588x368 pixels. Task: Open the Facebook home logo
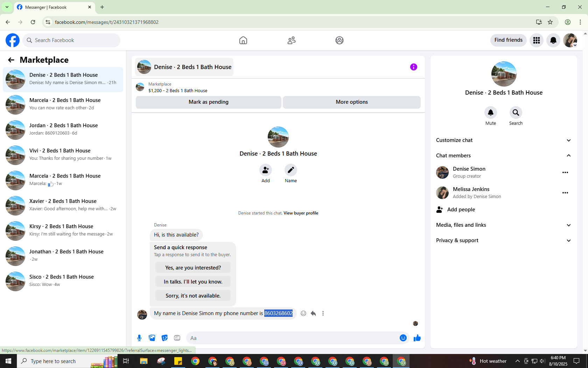(13, 40)
